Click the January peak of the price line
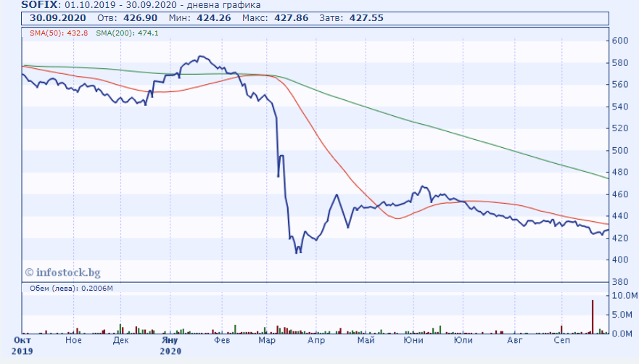The image size is (639, 364). (199, 57)
